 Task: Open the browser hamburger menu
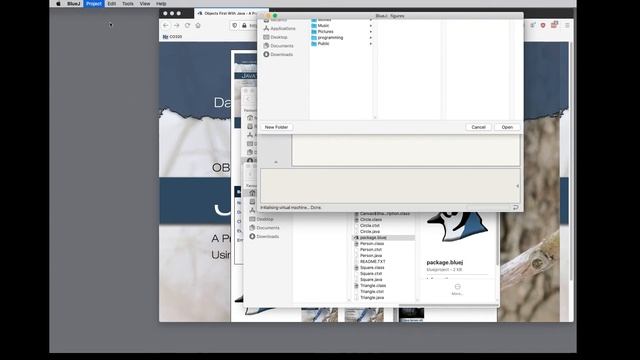coord(567,25)
